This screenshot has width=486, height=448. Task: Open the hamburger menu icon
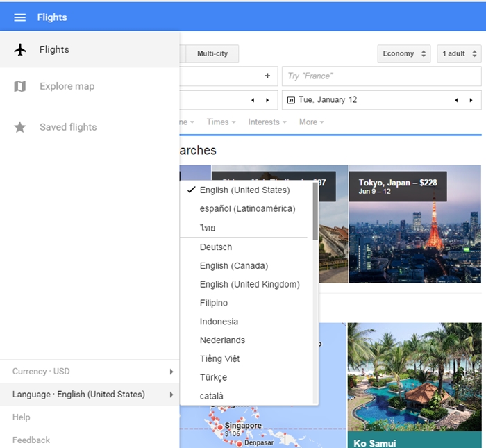click(x=20, y=17)
